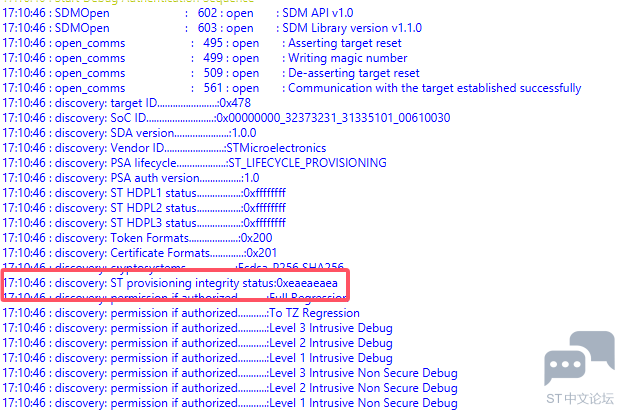Select the 'Level 1 Intrusive Debug' permission line
623x414 pixels.
tap(197, 358)
